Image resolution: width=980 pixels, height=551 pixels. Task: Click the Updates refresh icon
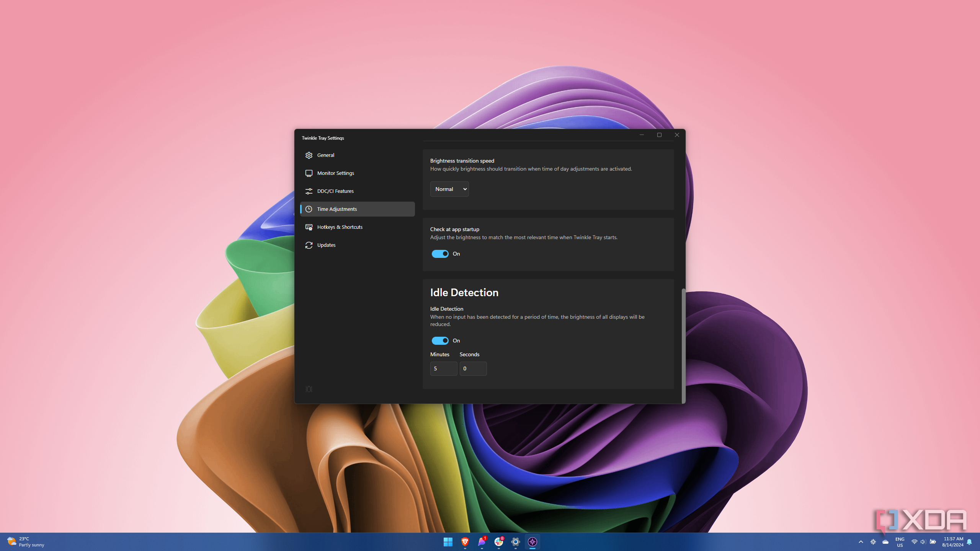[309, 245]
